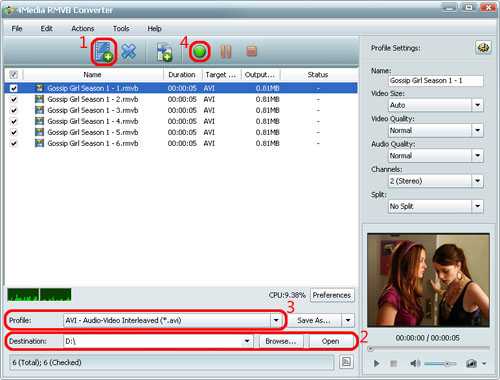The width and height of the screenshot is (500, 380).
Task: Click the 0.81MB size of Season 1 - 3.rmvb
Action: (x=267, y=110)
